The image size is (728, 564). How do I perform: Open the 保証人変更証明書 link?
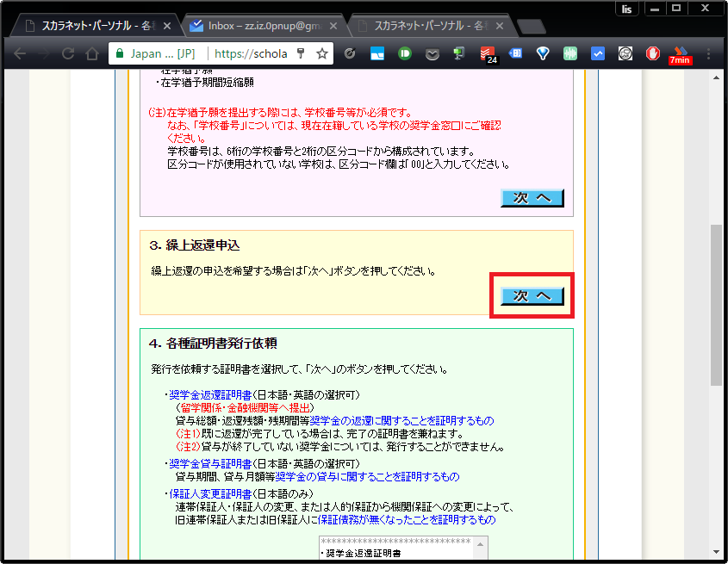(210, 494)
